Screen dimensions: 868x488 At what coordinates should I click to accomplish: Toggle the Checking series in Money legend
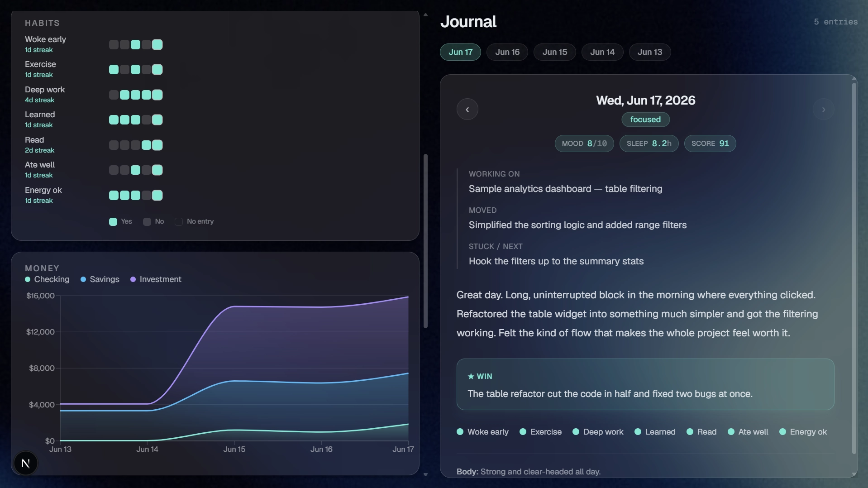47,279
